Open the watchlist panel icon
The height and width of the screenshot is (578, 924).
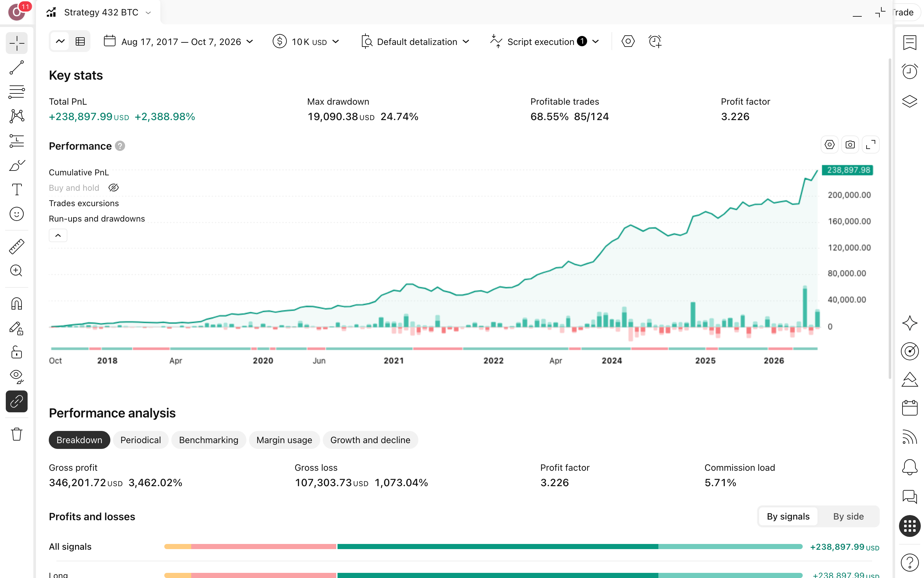(x=910, y=42)
